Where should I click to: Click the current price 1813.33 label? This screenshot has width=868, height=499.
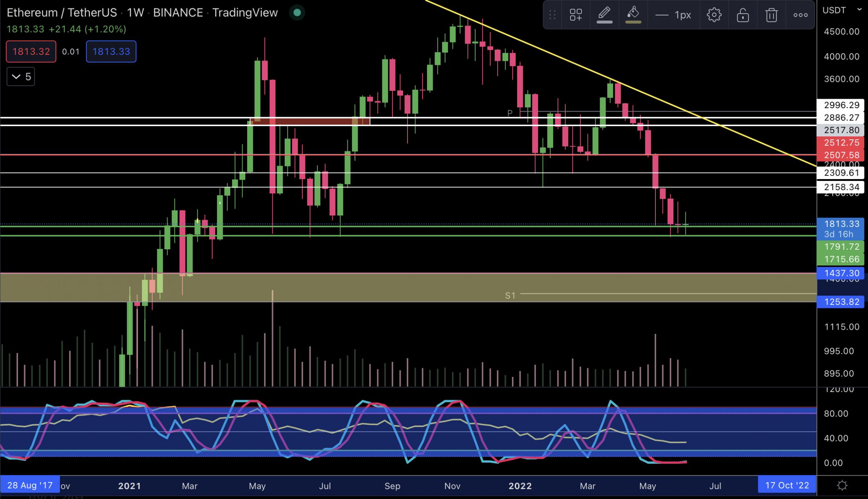click(x=841, y=224)
